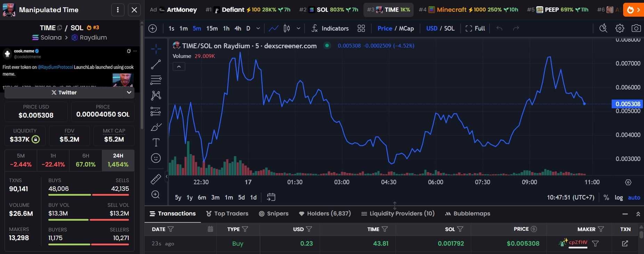The image size is (644, 254).
Task: Select the Text annotation tool
Action: [x=156, y=142]
